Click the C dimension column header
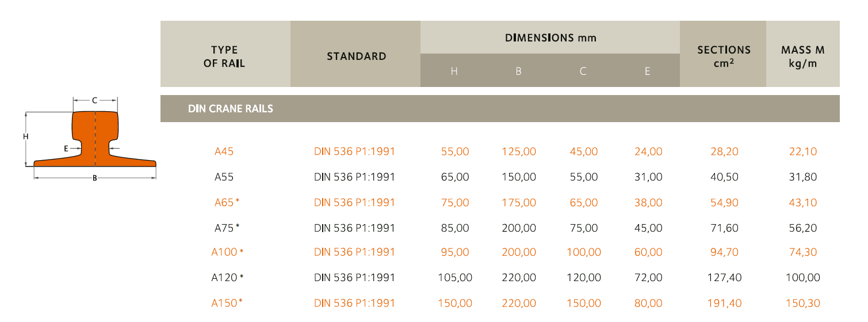The width and height of the screenshot is (868, 322). pos(583,72)
